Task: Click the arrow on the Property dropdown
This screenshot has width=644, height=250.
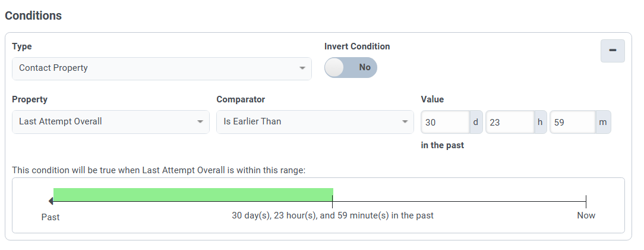Action: coord(200,121)
